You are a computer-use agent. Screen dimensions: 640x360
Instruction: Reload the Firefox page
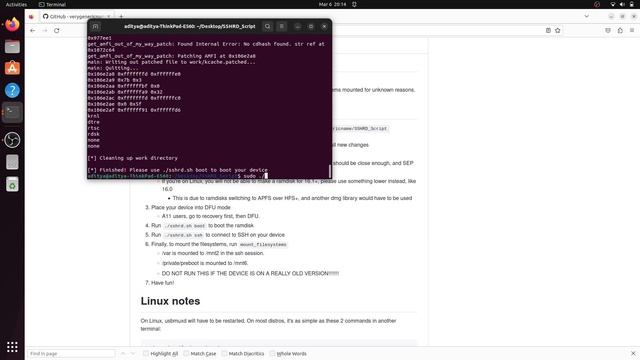pos(57,30)
